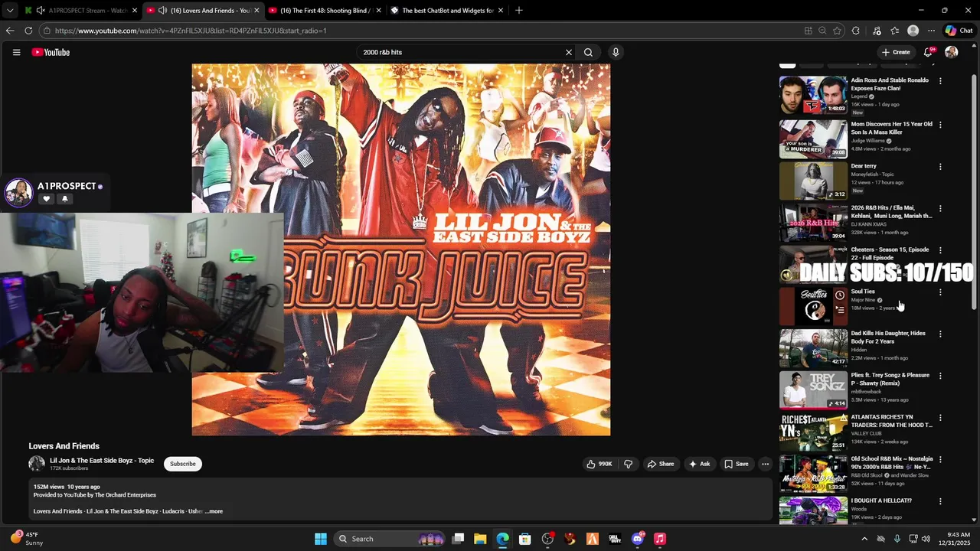The height and width of the screenshot is (551, 980).
Task: Like the video with thumbs up
Action: click(x=599, y=464)
